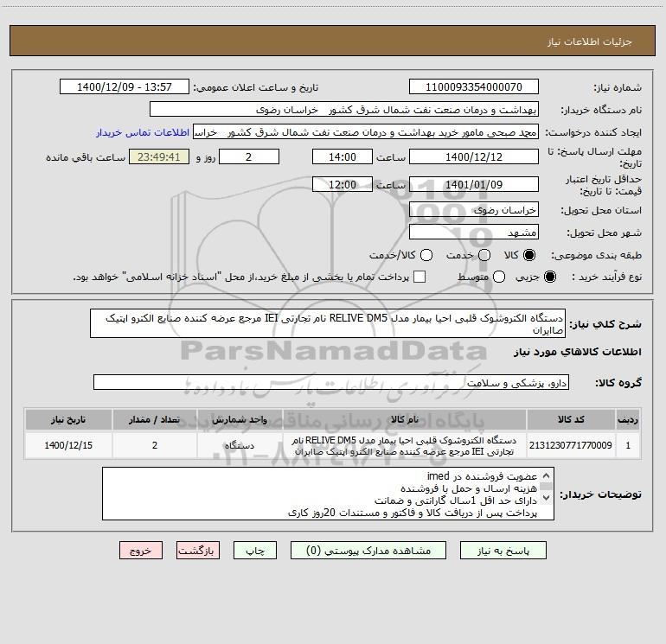
Task: Click the شرح کلی نیاز description box
Action: pyautogui.click(x=328, y=323)
